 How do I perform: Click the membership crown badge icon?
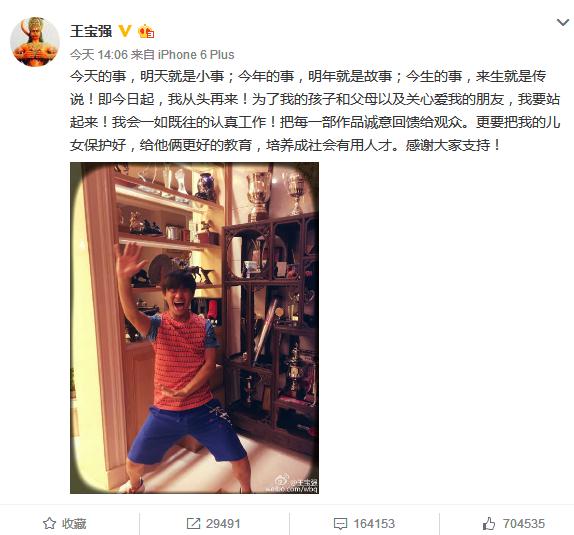[146, 31]
